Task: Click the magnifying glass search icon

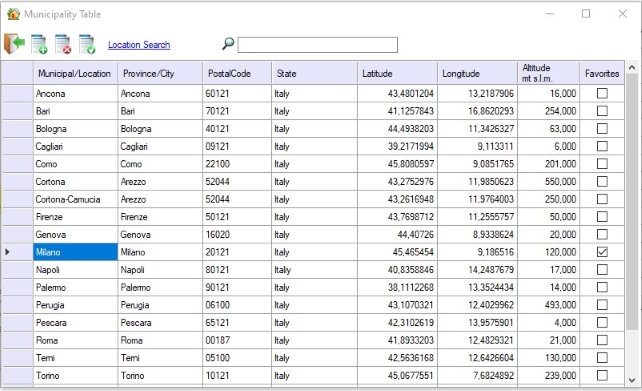Action: click(x=228, y=43)
